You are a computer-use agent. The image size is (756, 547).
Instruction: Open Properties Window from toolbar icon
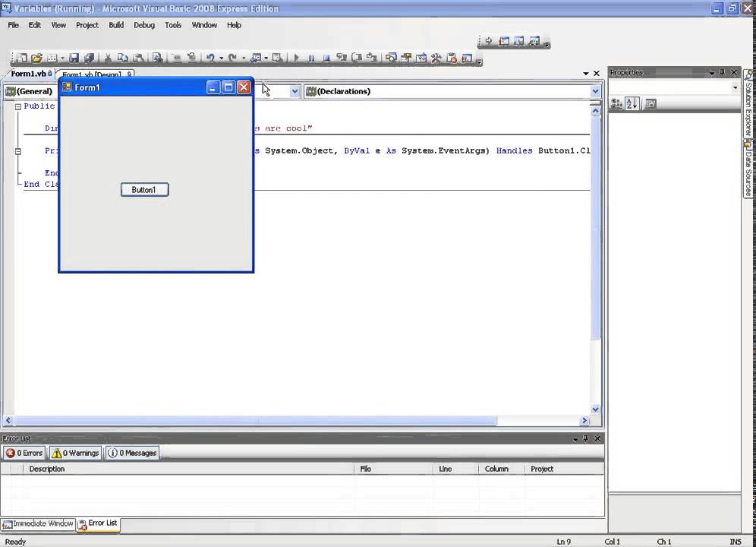(x=405, y=58)
